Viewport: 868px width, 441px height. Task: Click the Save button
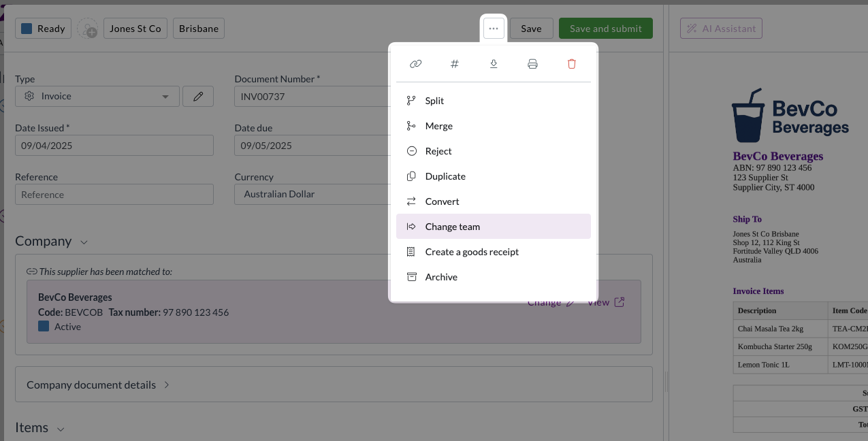coord(531,29)
